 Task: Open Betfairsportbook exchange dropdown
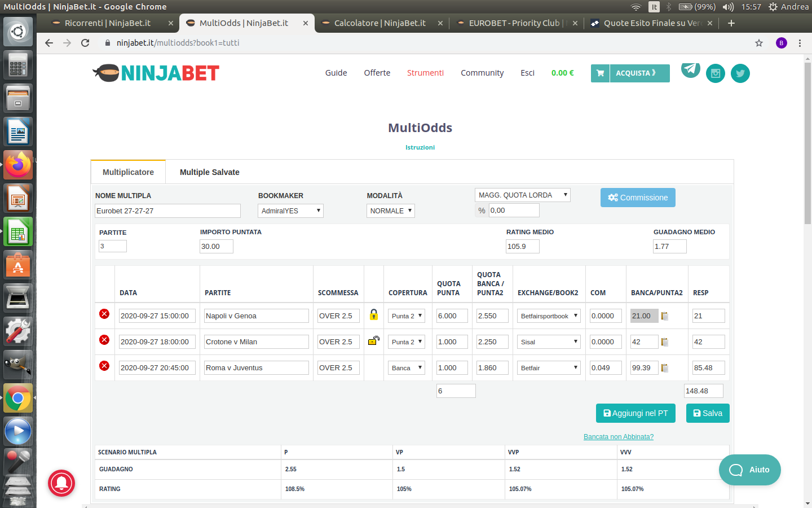549,316
